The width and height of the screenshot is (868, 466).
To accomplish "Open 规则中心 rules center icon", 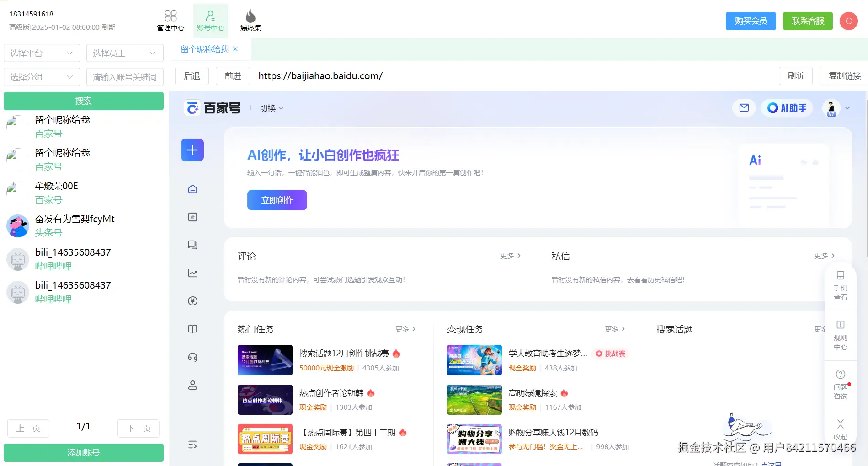I will pos(840,336).
